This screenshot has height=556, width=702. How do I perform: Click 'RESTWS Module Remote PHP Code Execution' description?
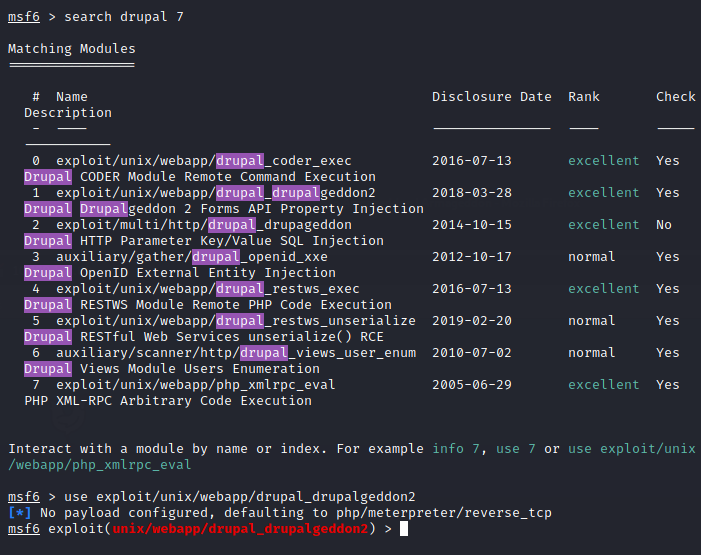(x=235, y=305)
